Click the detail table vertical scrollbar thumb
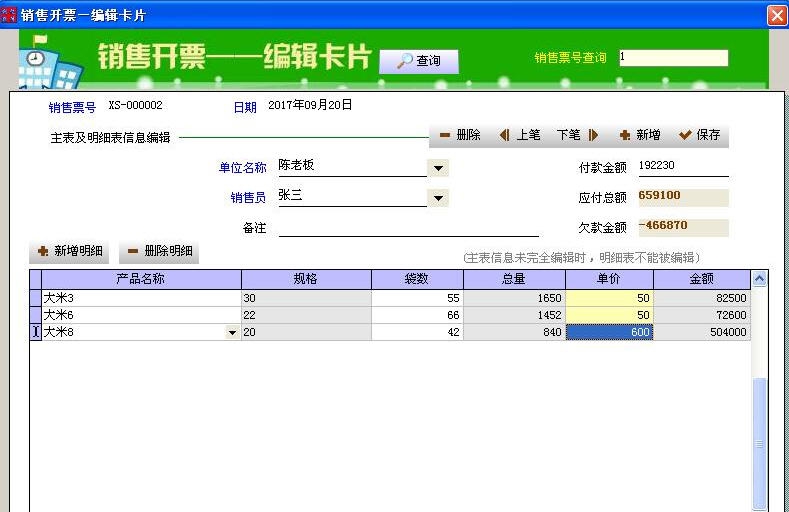Screen dimensions: 789x512 759,444
